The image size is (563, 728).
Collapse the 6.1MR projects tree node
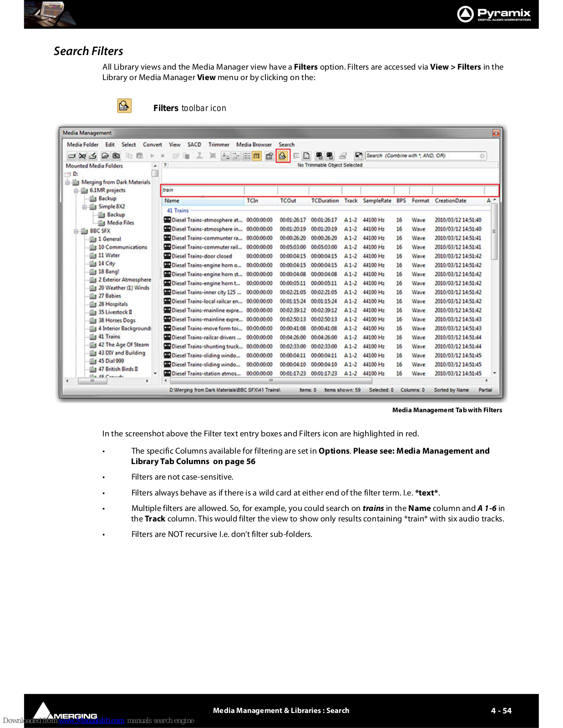[x=76, y=191]
